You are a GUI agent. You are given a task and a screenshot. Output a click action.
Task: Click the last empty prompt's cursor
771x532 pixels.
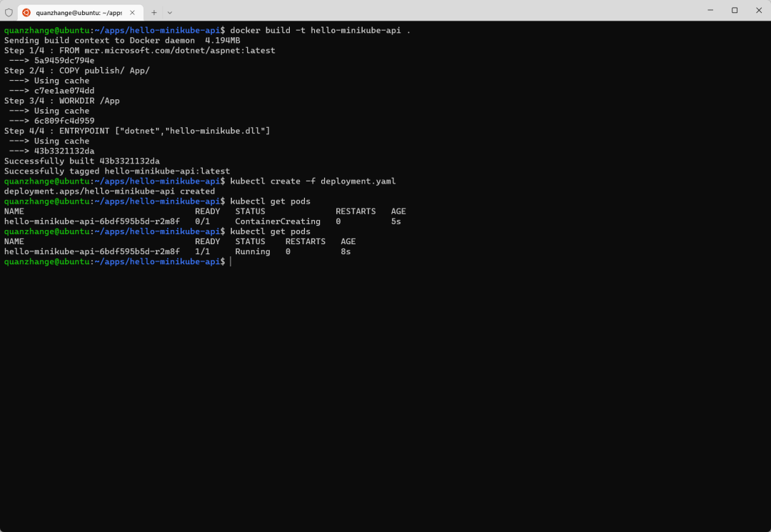click(231, 261)
